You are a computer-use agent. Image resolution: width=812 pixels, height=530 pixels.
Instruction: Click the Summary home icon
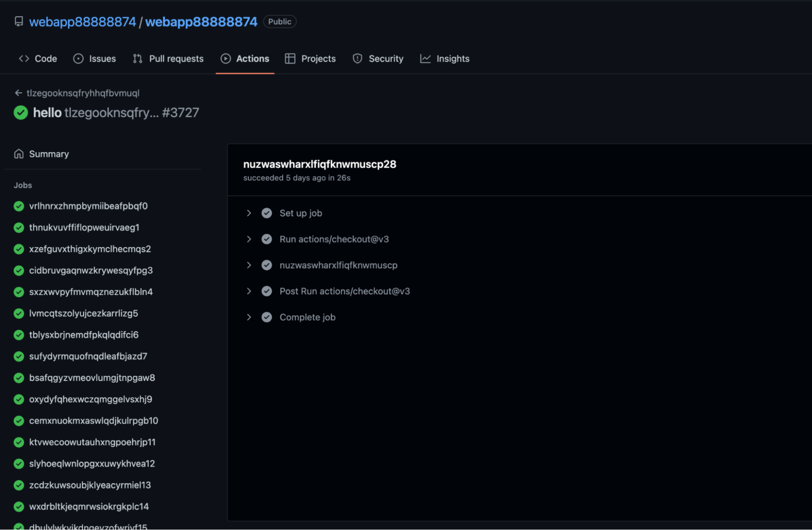[x=19, y=154]
